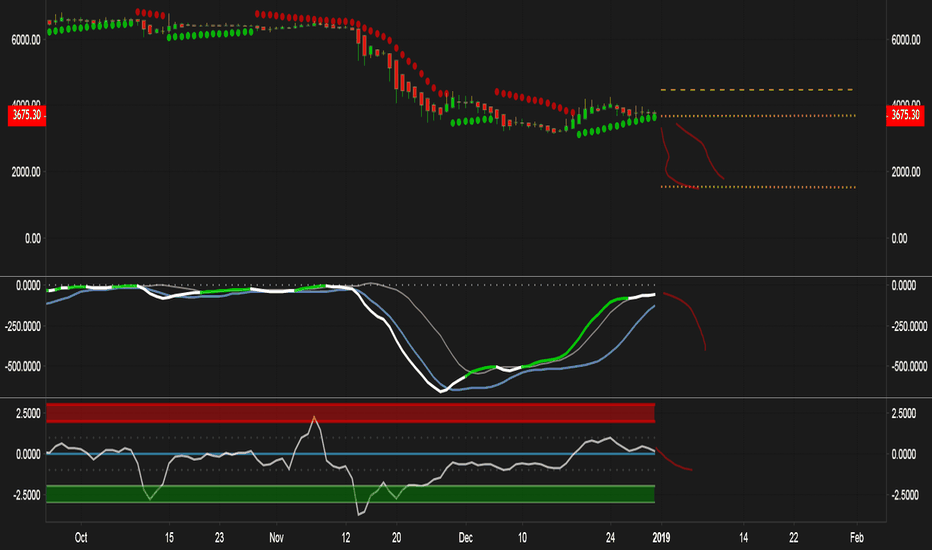
Task: Click the 10 date label on time axis
Action: [522, 538]
